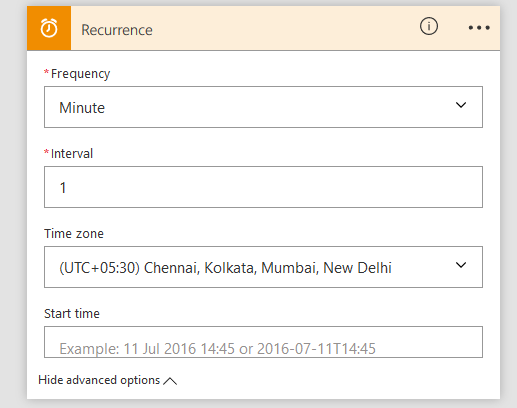Click the orange alarm clock trigger icon
This screenshot has height=408, width=517.
pos(49,28)
